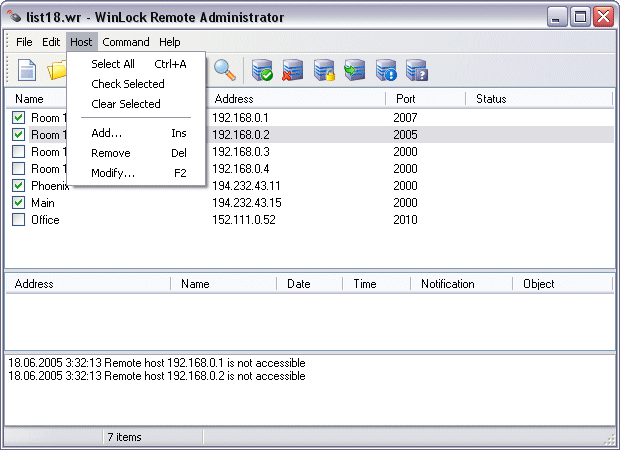Click the Time column header

click(376, 284)
